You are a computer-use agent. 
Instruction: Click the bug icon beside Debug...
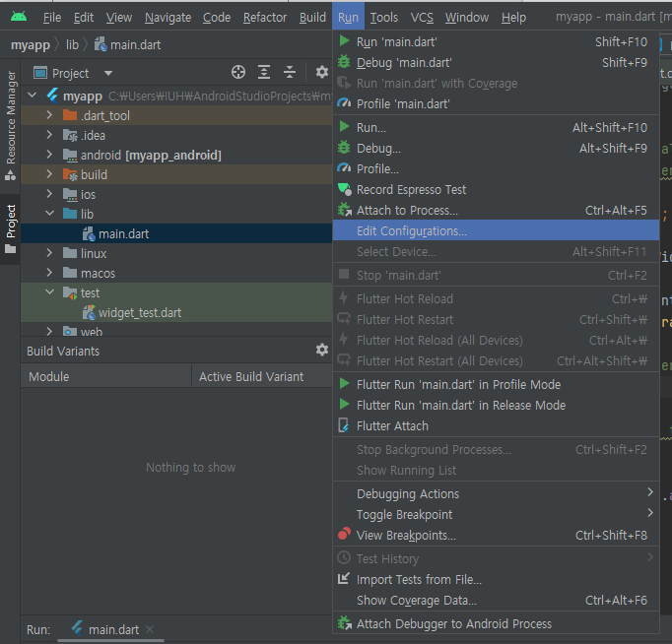(344, 148)
